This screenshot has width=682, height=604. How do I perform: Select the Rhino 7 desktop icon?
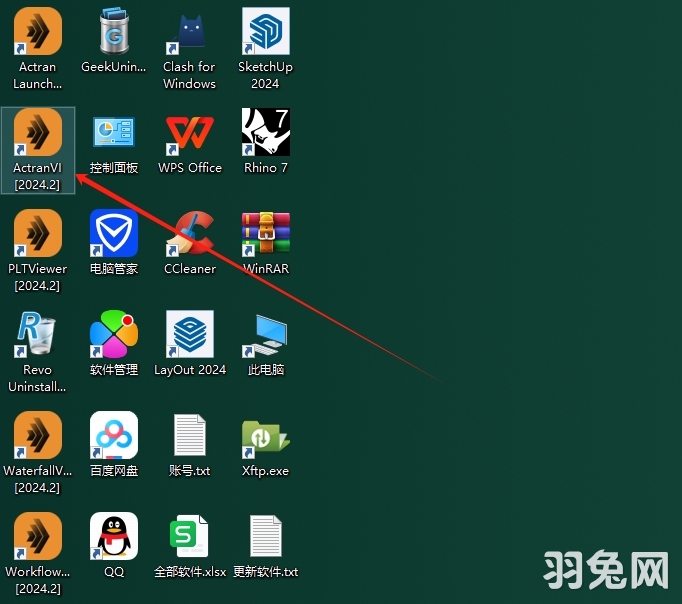click(x=265, y=133)
